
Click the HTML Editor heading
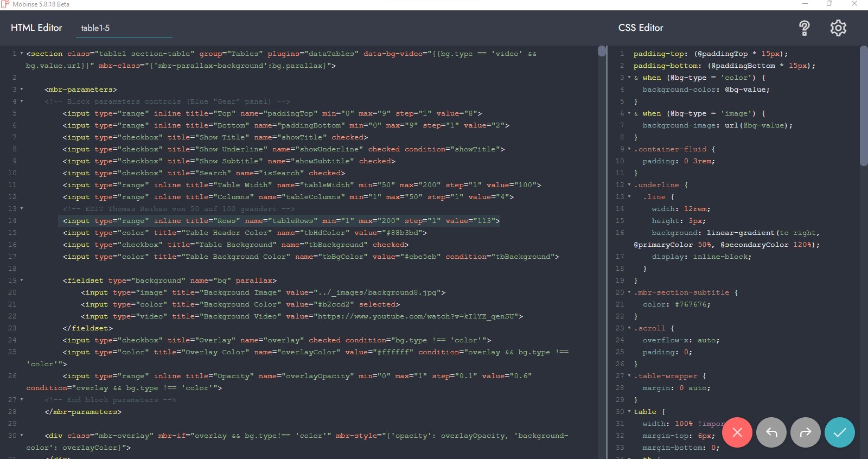coord(36,28)
